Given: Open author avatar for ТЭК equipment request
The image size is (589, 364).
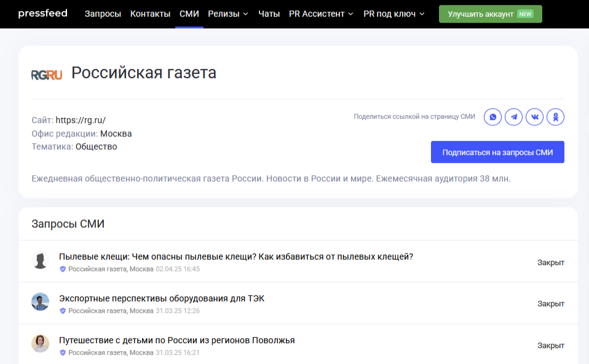Looking at the screenshot, I should tap(40, 302).
